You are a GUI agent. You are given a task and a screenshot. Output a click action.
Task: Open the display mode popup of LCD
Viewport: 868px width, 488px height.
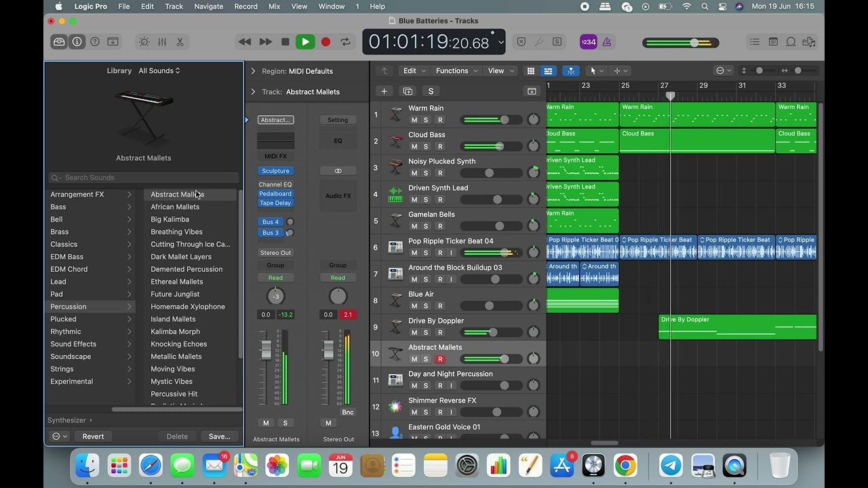(501, 42)
